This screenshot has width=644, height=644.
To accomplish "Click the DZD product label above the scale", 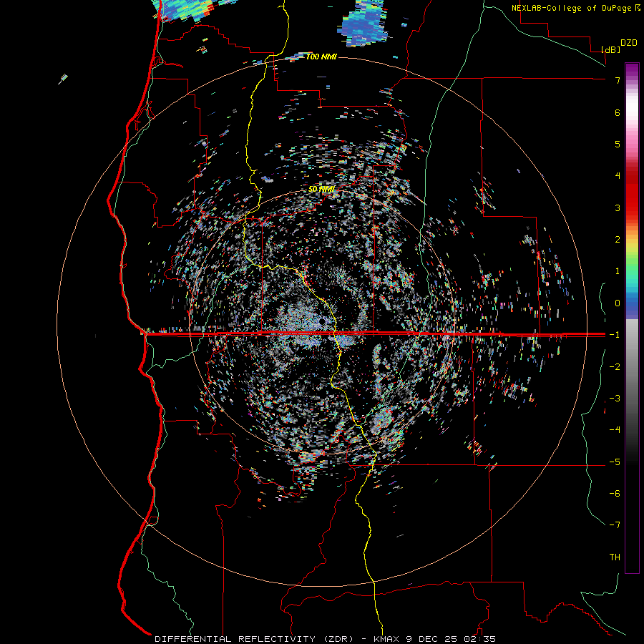I will tap(629, 43).
